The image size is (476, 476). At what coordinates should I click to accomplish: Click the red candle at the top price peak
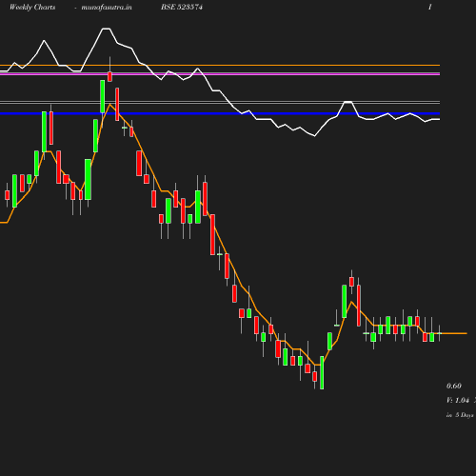click(x=109, y=76)
